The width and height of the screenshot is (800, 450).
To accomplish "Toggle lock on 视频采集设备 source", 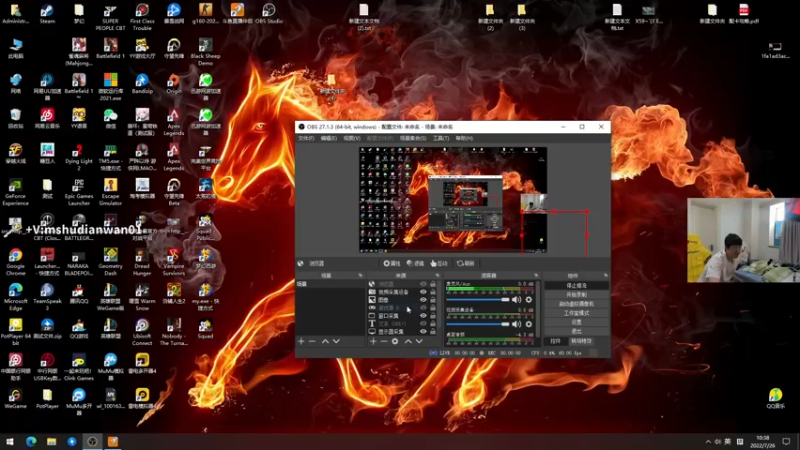I will click(x=433, y=292).
